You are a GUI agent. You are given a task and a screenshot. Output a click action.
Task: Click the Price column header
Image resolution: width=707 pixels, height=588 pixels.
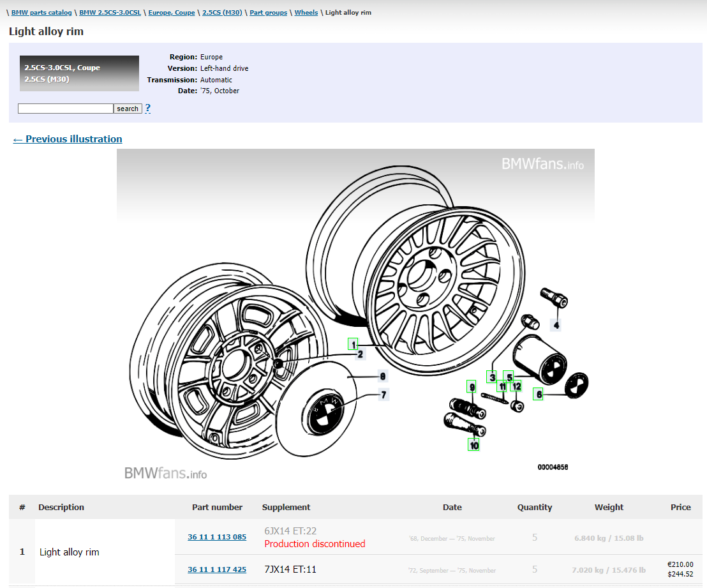(681, 507)
